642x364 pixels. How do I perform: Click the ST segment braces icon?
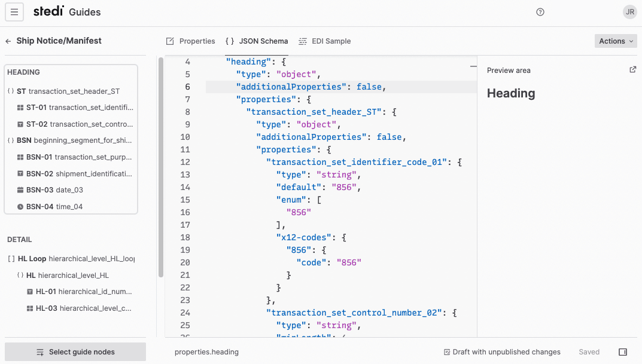(11, 91)
